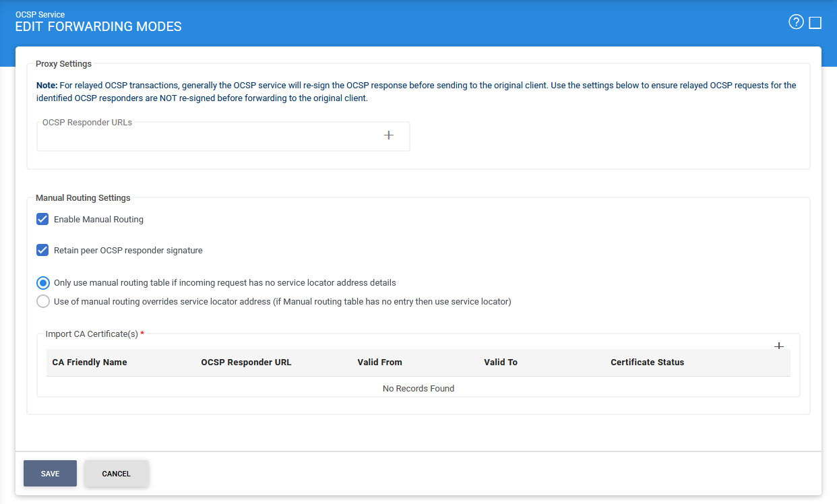Click the Valid To column header

tap(500, 363)
